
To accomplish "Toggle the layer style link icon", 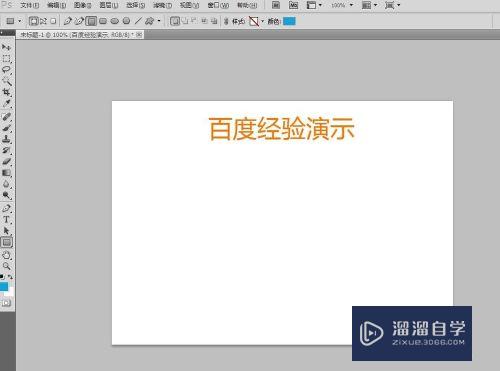I will coord(226,21).
